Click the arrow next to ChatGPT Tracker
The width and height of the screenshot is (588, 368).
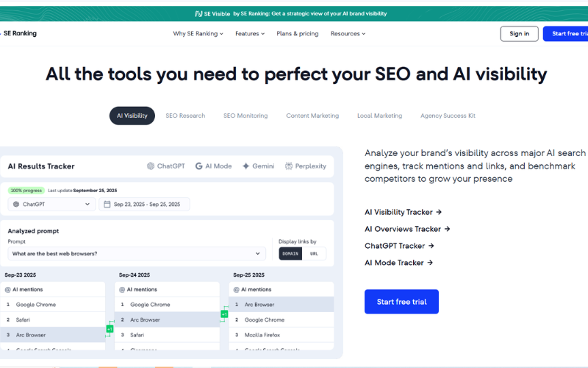[431, 246]
